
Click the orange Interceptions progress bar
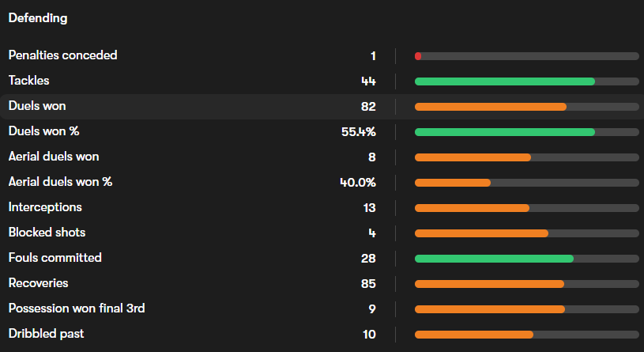click(472, 208)
